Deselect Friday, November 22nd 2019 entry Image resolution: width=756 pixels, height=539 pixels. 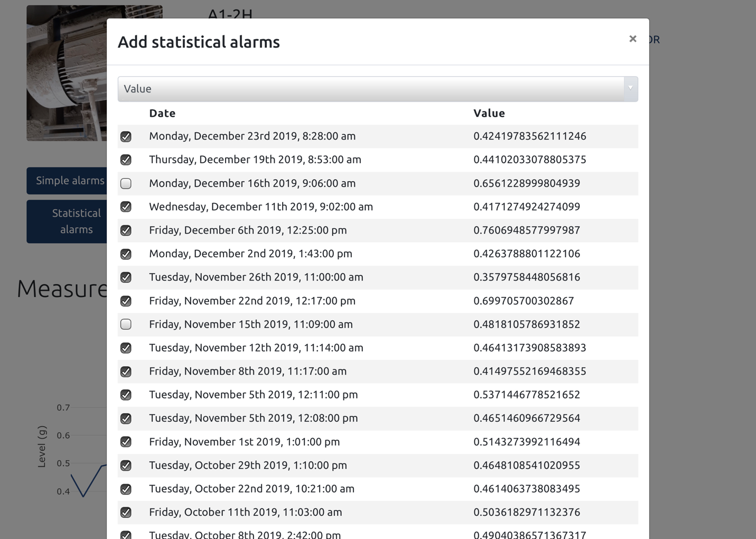126,301
